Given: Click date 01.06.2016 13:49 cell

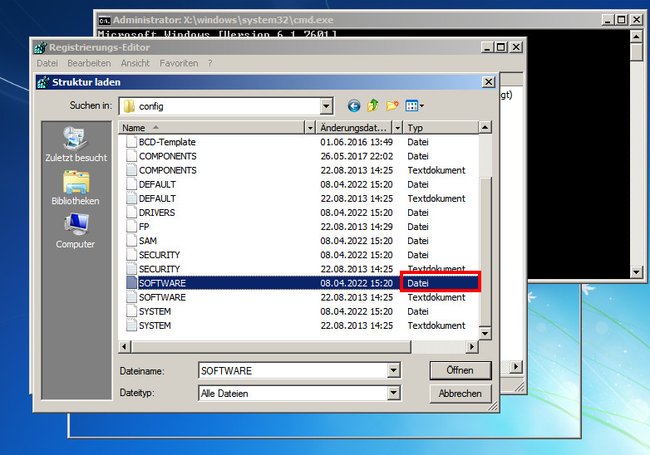Looking at the screenshot, I should (x=357, y=142).
